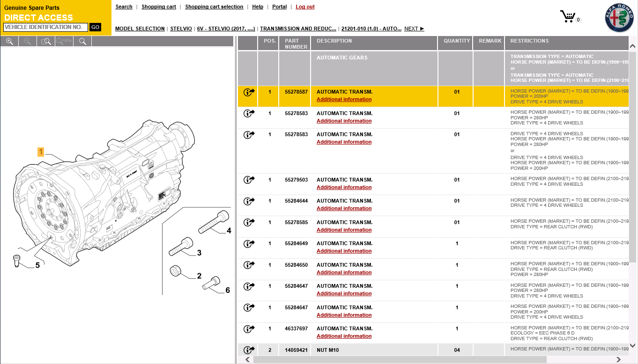
Task: Click the vertical scrollbar down arrow
Action: (633, 346)
